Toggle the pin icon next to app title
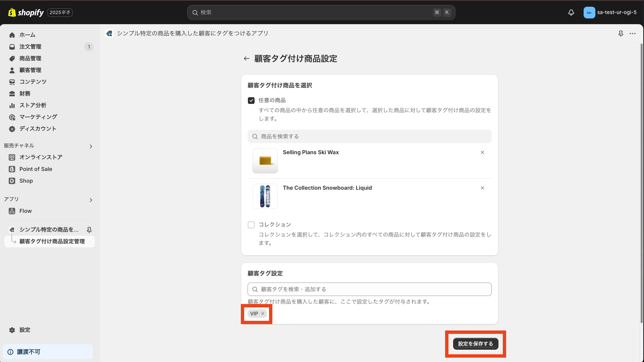The width and height of the screenshot is (644, 362). (621, 34)
